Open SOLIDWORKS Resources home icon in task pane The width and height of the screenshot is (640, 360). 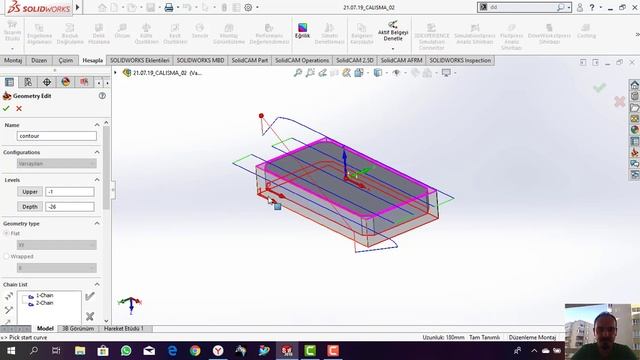pyautogui.click(x=634, y=85)
